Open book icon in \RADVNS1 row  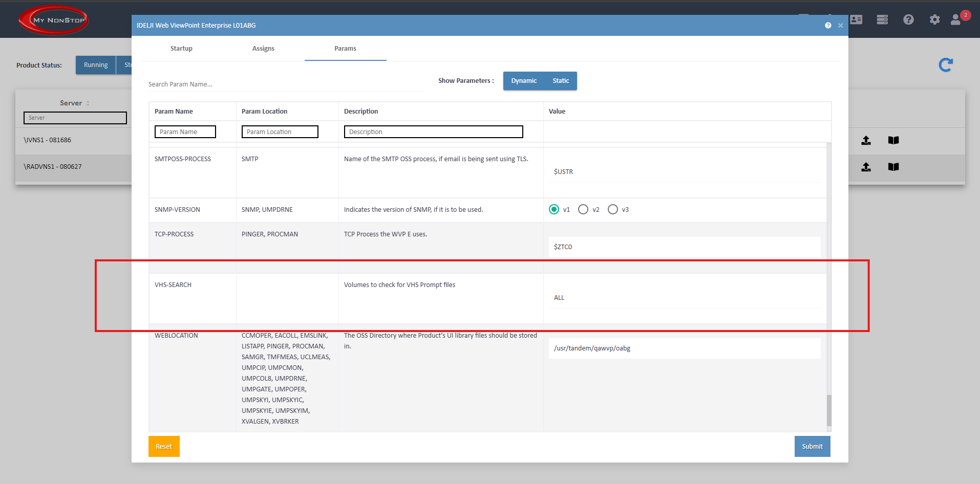click(893, 167)
